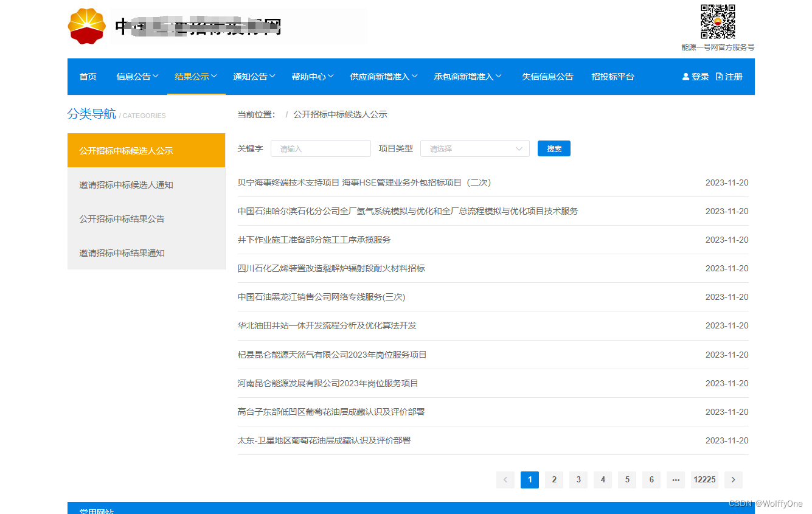Open the 四川石化乙烯装置 announcement link
Screen dimensions: 812x514
pos(331,268)
